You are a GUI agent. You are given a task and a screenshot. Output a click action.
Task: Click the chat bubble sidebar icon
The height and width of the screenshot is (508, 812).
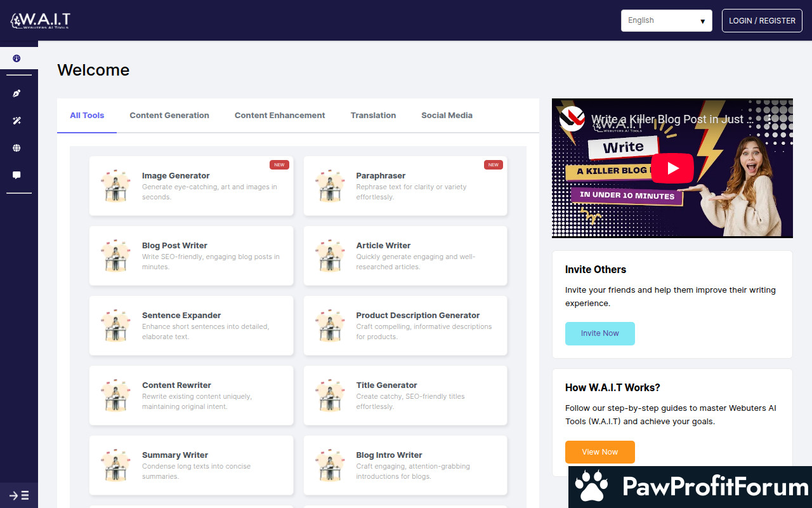coord(16,175)
